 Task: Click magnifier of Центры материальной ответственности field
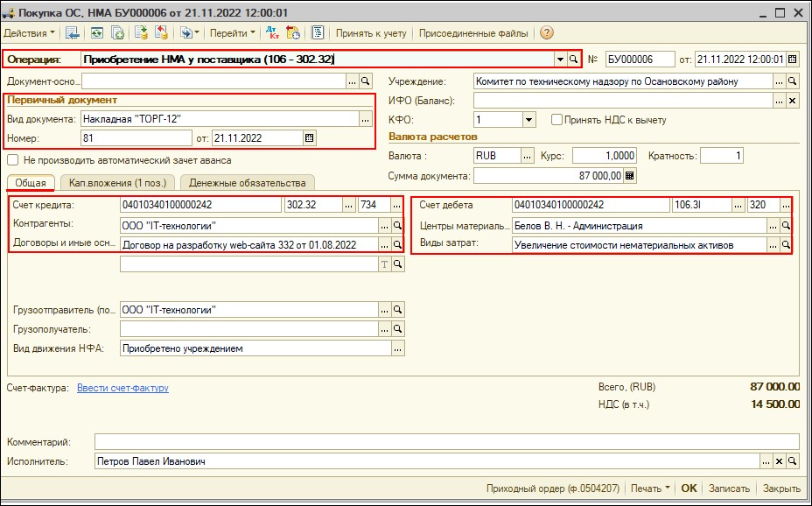click(786, 225)
